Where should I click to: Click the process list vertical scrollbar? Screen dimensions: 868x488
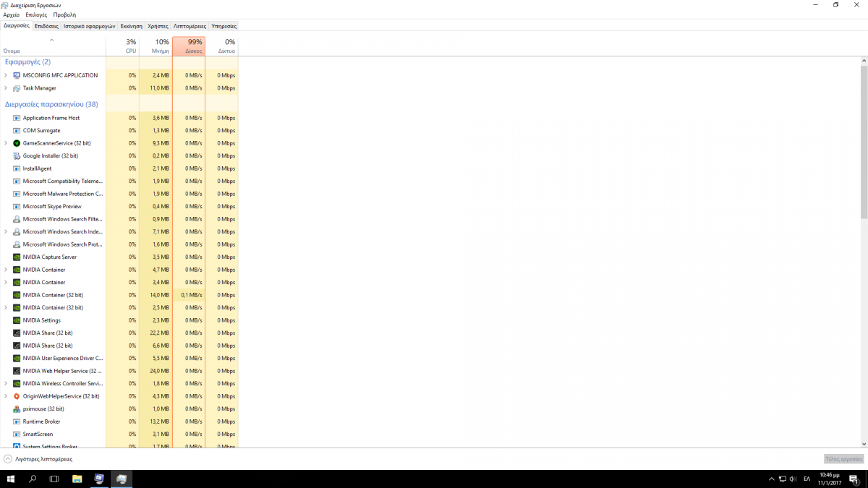click(864, 142)
